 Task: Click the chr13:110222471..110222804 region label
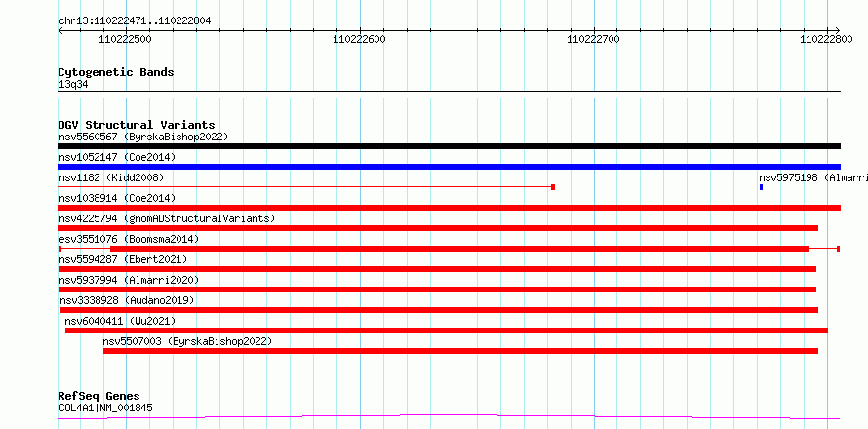click(x=135, y=21)
